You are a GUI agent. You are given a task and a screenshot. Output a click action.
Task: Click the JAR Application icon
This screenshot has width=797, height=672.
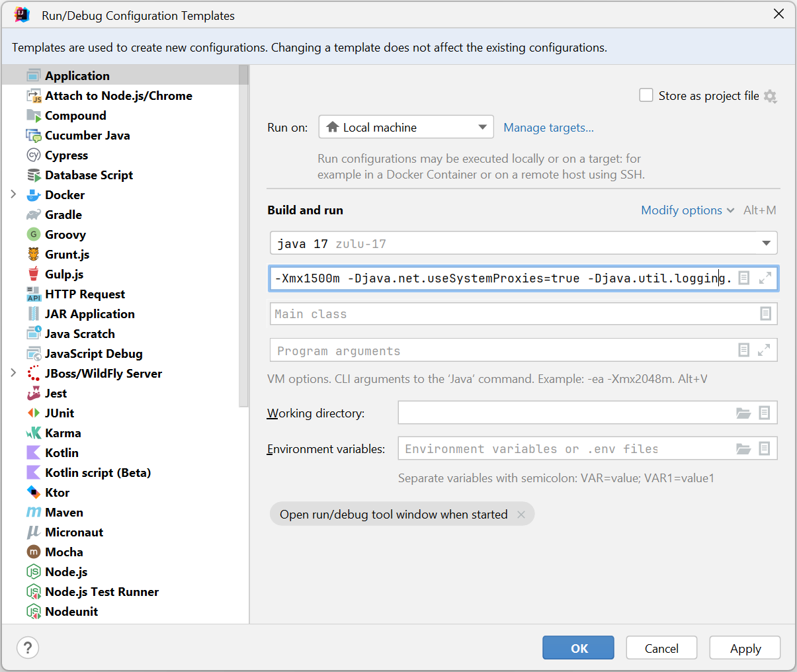[34, 314]
